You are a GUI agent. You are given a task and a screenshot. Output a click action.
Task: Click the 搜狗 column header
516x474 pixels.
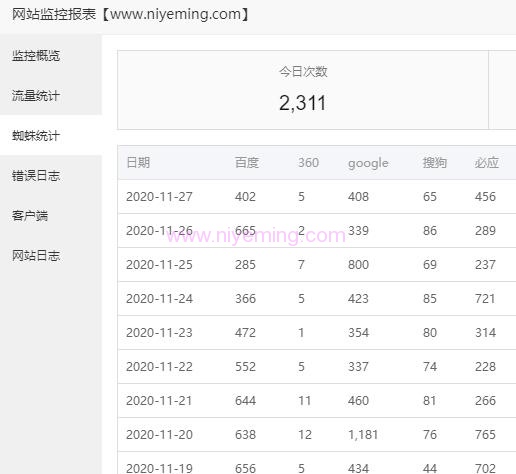(434, 163)
